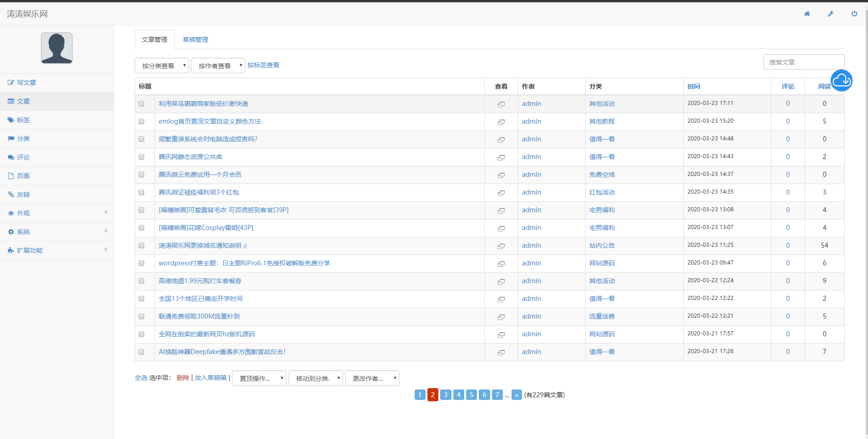Image resolution: width=868 pixels, height=439 pixels.
Task: Click the power logout icon
Action: (854, 14)
